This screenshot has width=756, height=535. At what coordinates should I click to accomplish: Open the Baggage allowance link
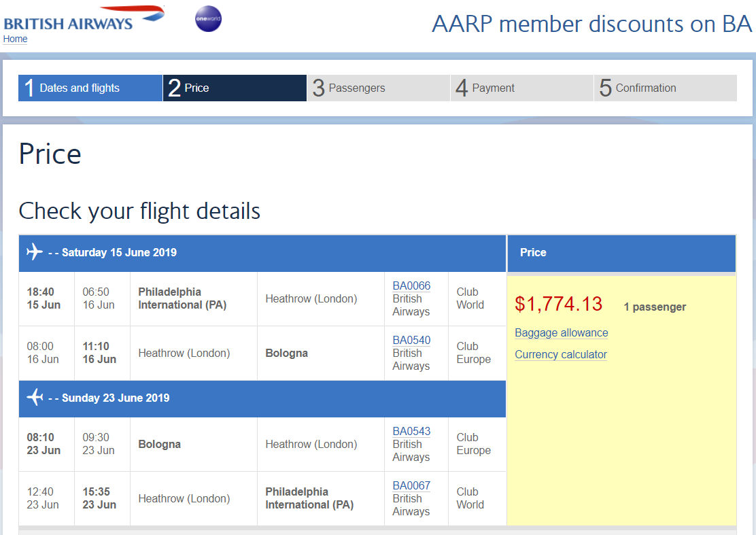point(561,333)
